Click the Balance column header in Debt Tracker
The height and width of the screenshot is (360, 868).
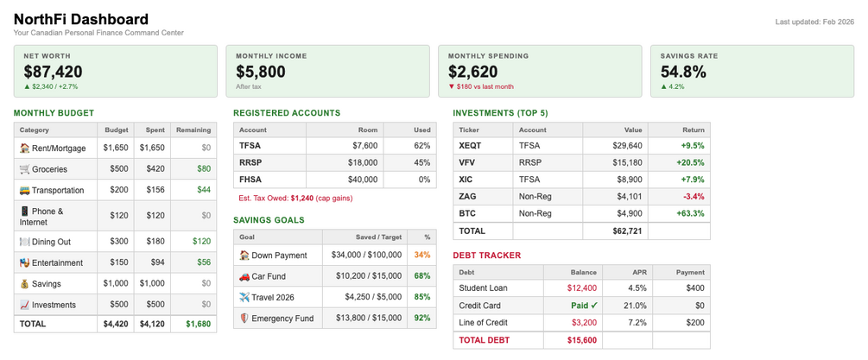click(x=583, y=272)
